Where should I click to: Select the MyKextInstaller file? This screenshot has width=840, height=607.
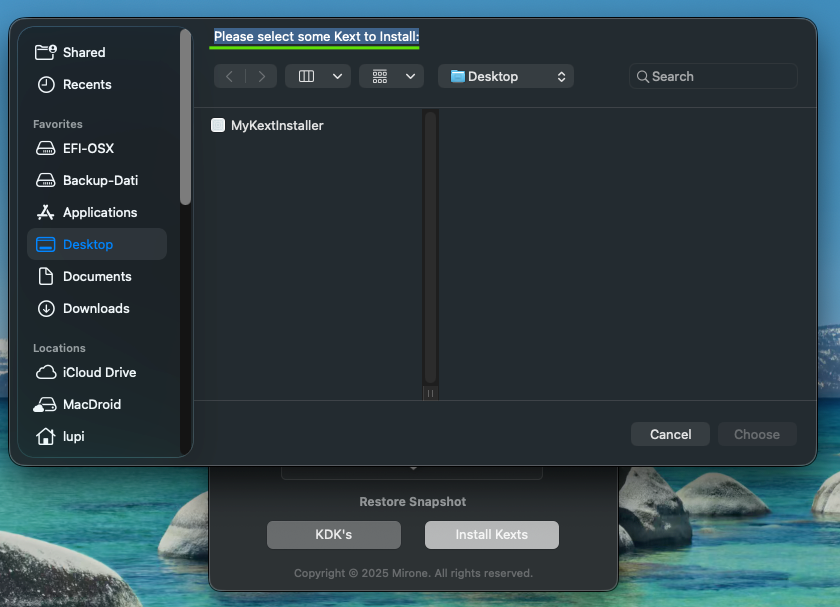pos(277,125)
